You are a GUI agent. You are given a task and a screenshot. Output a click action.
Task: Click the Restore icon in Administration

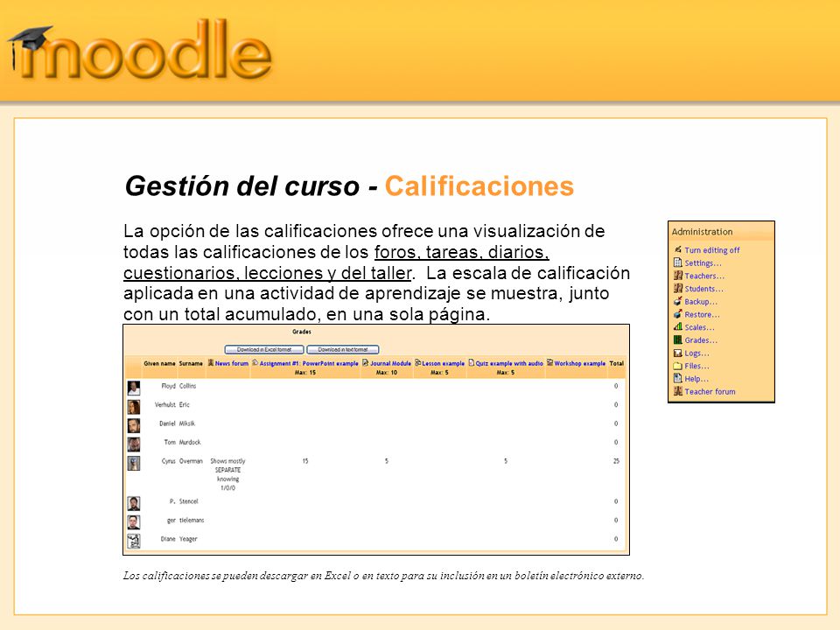(677, 314)
